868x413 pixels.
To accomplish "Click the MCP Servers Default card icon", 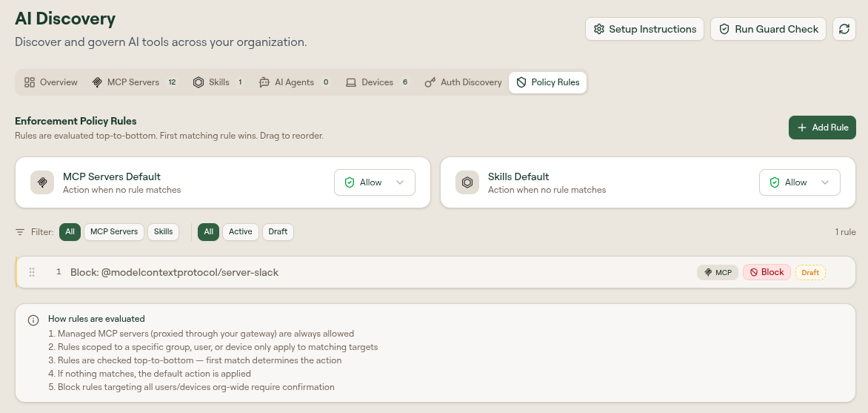I will tap(42, 182).
